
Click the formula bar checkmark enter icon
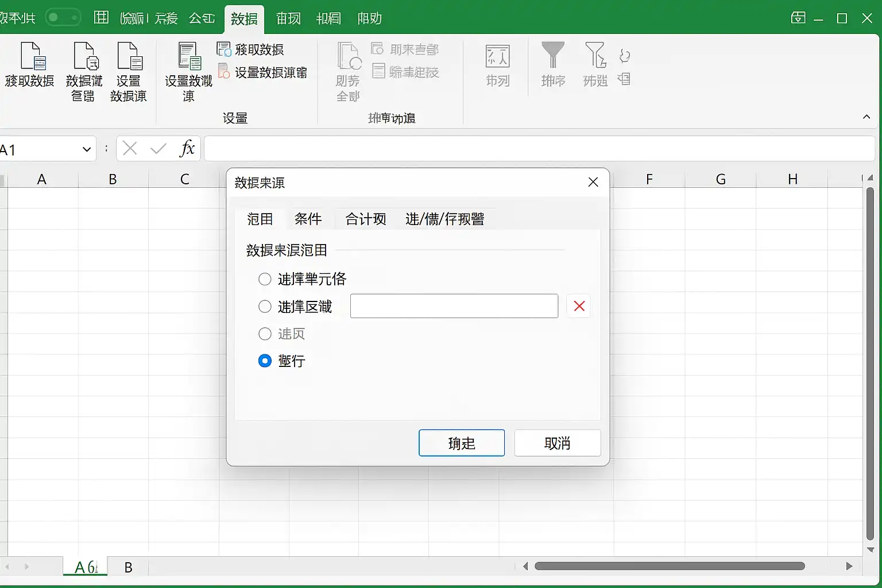[x=158, y=149]
